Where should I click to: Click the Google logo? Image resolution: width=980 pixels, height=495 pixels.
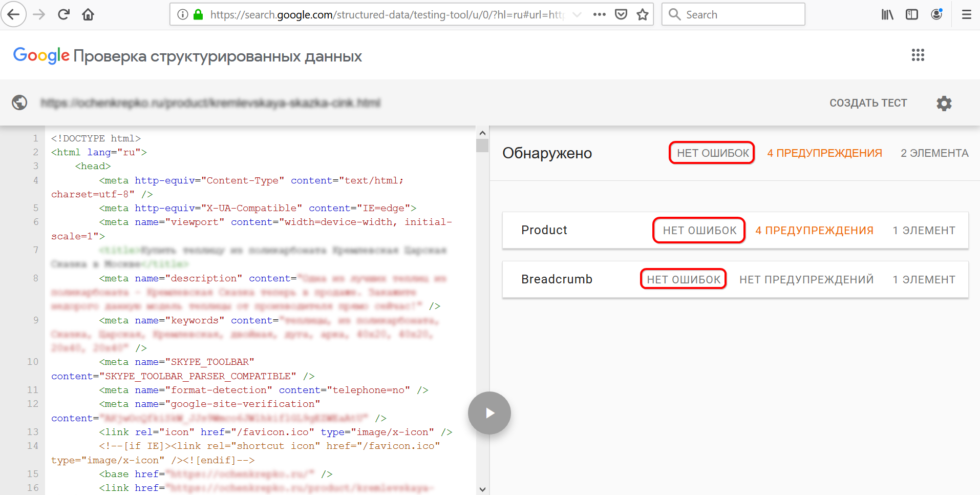tap(41, 55)
